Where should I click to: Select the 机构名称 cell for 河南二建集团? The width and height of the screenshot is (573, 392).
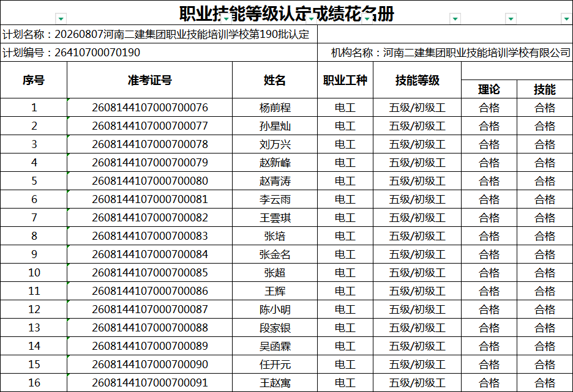point(444,53)
